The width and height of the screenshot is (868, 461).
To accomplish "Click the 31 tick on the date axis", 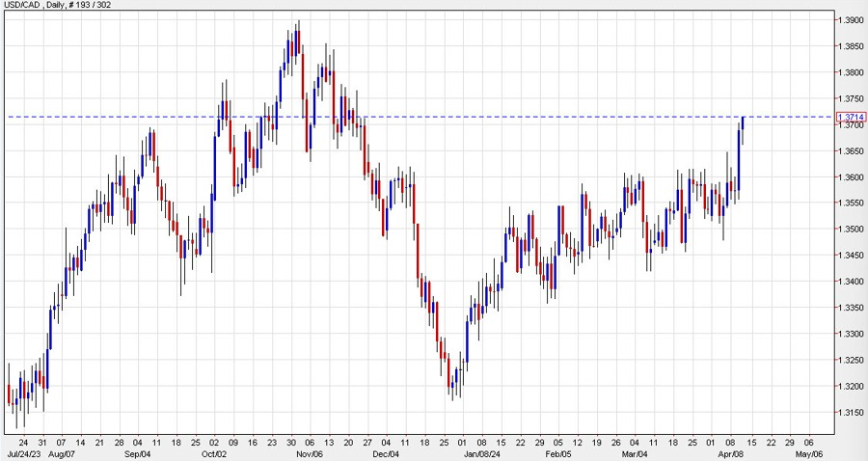I will point(42,443).
